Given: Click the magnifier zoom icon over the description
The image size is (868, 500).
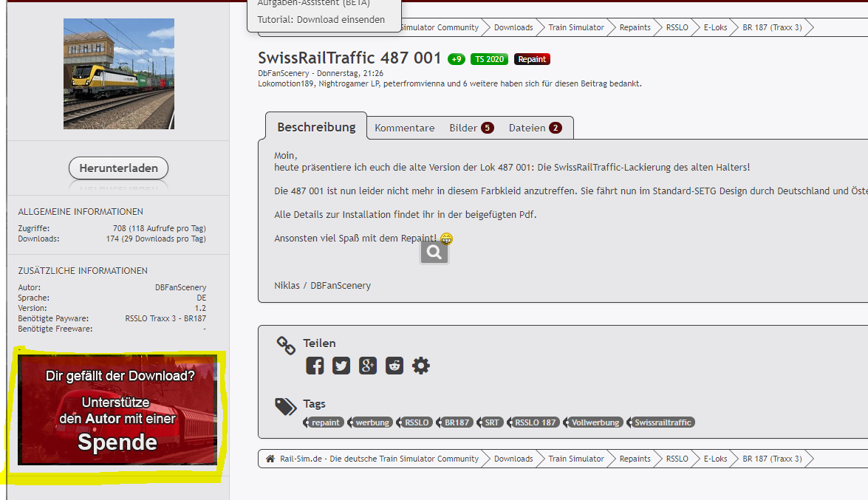Looking at the screenshot, I should 434,253.
